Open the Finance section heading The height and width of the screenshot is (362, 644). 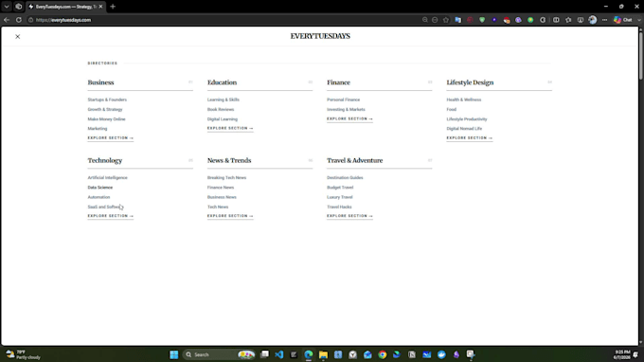pos(338,82)
